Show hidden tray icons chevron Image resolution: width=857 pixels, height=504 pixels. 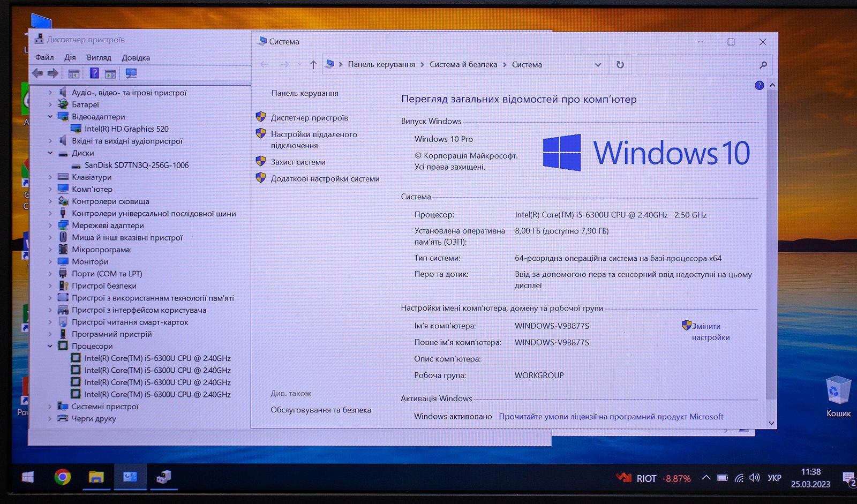(x=706, y=478)
